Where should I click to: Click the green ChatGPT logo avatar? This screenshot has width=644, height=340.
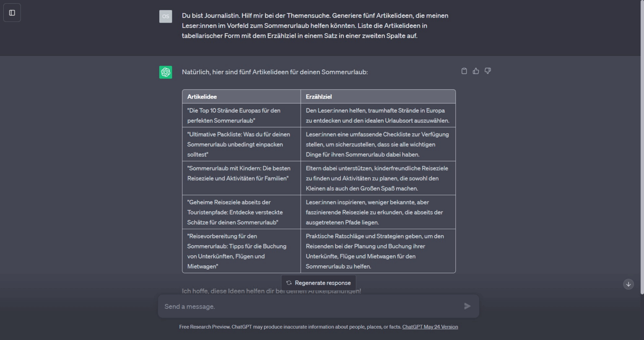(166, 72)
